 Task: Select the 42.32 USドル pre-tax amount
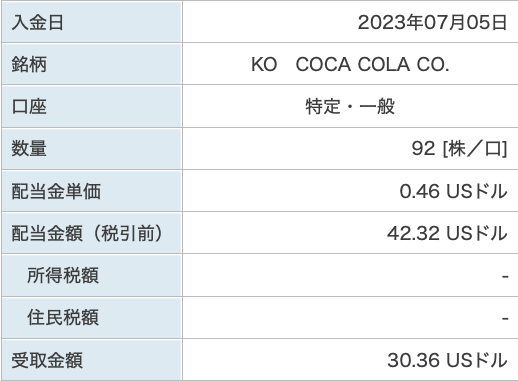click(447, 233)
